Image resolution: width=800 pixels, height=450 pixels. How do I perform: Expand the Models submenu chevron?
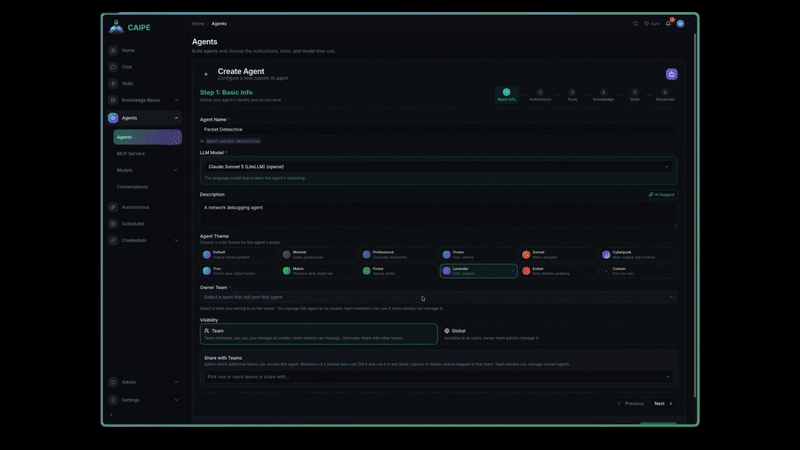pyautogui.click(x=175, y=170)
